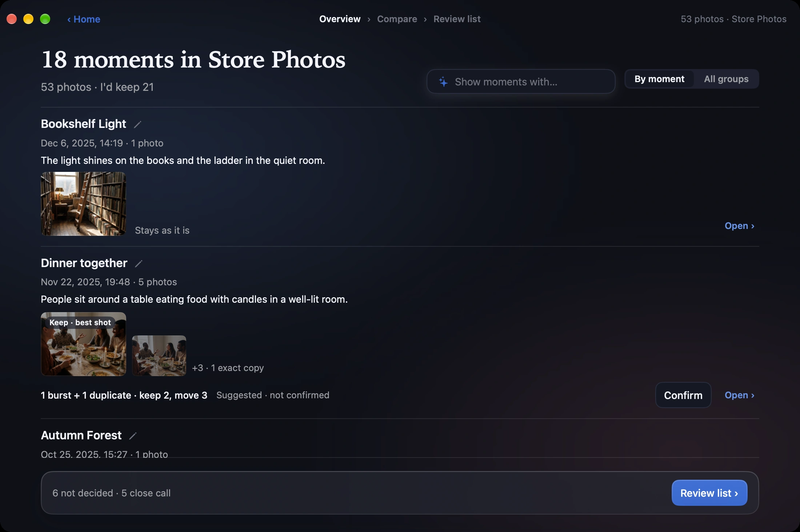The width and height of the screenshot is (800, 532).
Task: Select the By moment view
Action: pyautogui.click(x=659, y=79)
